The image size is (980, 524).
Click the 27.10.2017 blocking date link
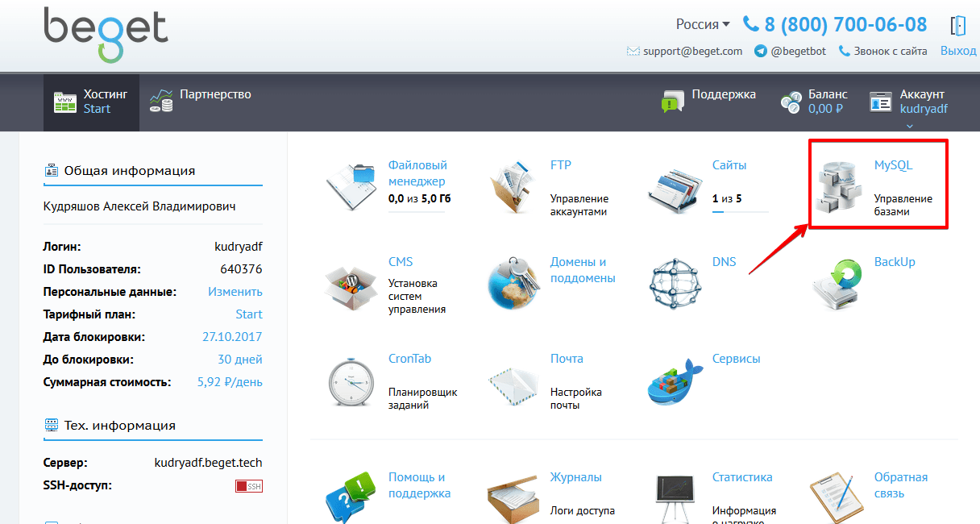232,337
